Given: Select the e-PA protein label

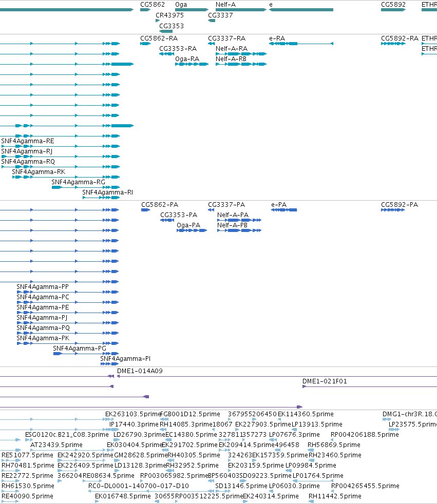Looking at the screenshot, I should 279,205.
